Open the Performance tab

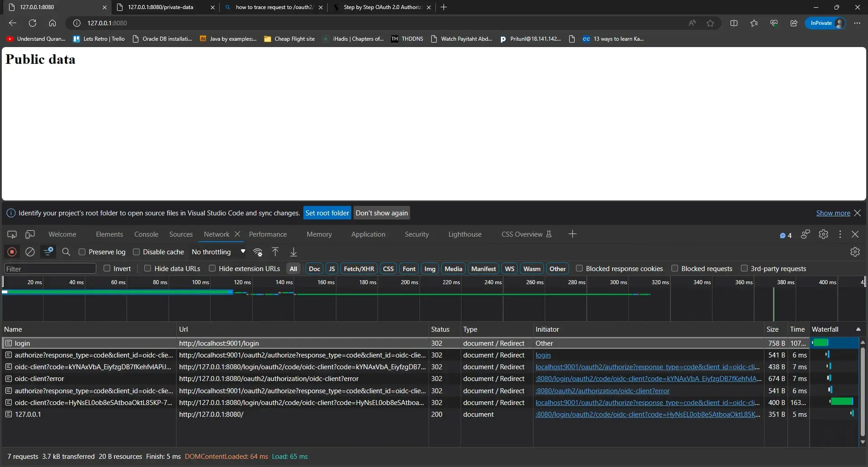pyautogui.click(x=268, y=234)
